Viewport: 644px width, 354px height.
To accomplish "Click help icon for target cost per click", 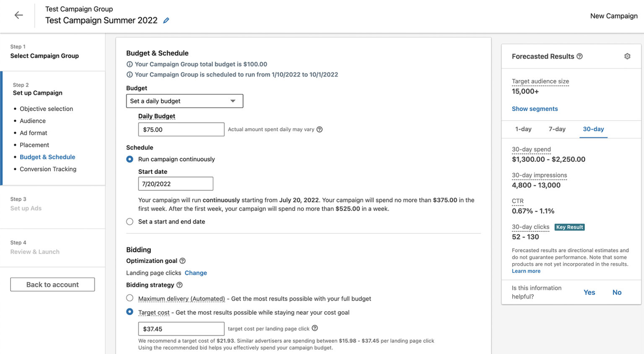I will [315, 328].
